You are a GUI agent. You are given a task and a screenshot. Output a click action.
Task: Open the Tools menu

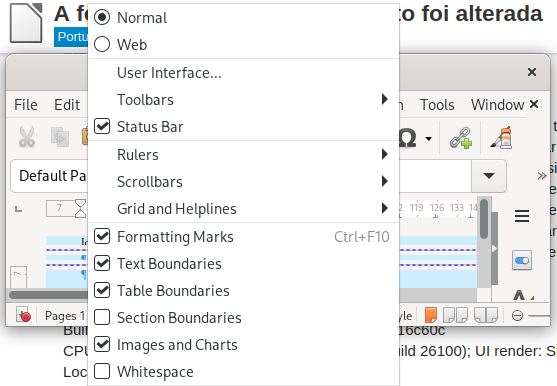437,105
